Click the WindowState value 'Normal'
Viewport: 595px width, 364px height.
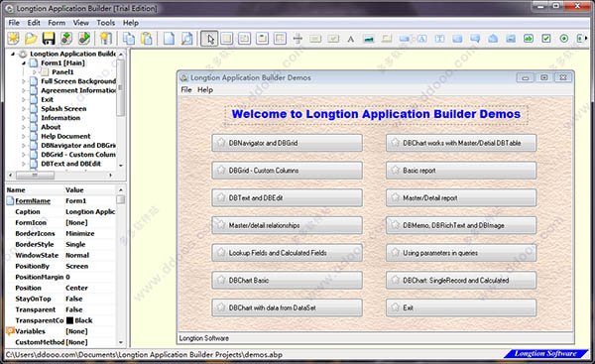click(77, 256)
